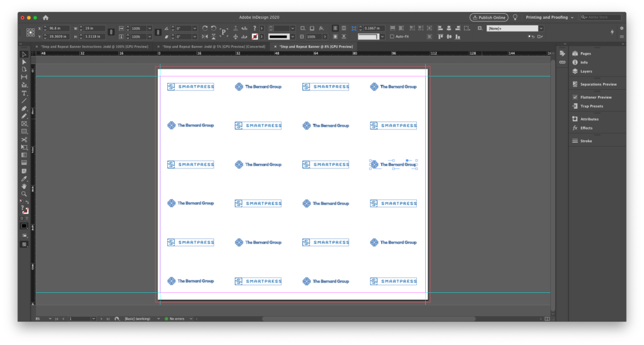The width and height of the screenshot is (644, 345).
Task: Rotate 90 degrees clockwise icon
Action: pyautogui.click(x=205, y=28)
